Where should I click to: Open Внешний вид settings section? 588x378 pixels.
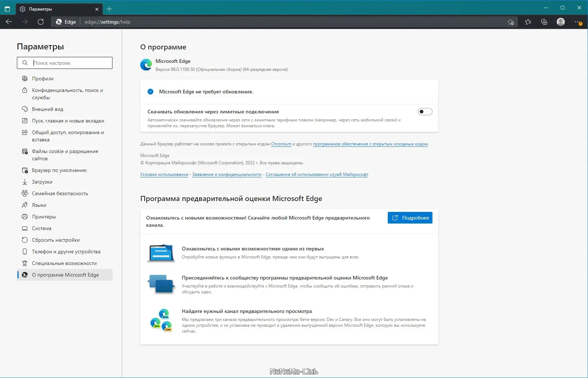pyautogui.click(x=65, y=109)
